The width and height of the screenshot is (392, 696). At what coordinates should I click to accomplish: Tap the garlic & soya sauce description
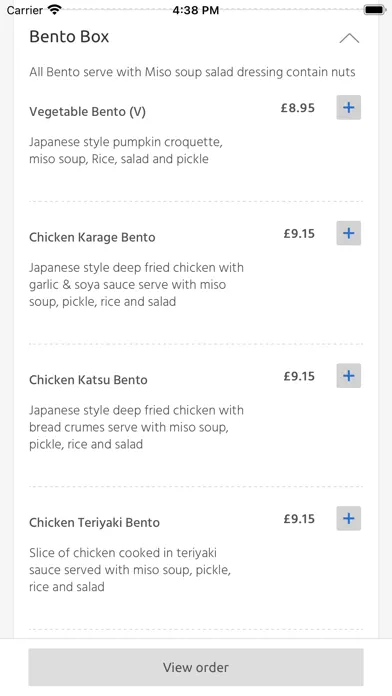(x=136, y=285)
